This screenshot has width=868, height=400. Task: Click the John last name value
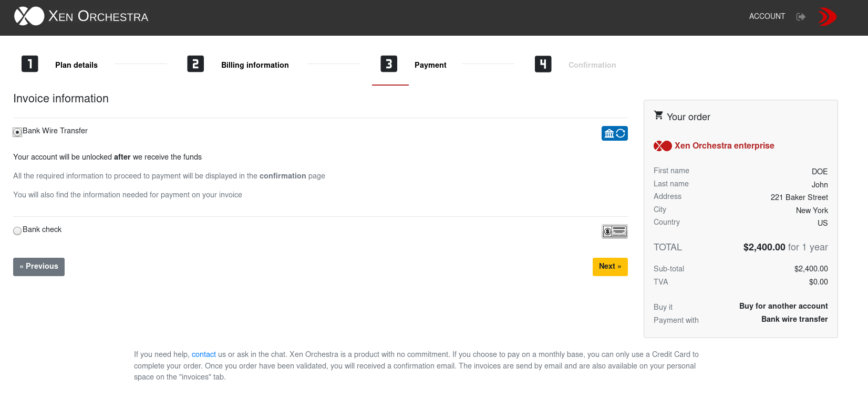pos(820,185)
